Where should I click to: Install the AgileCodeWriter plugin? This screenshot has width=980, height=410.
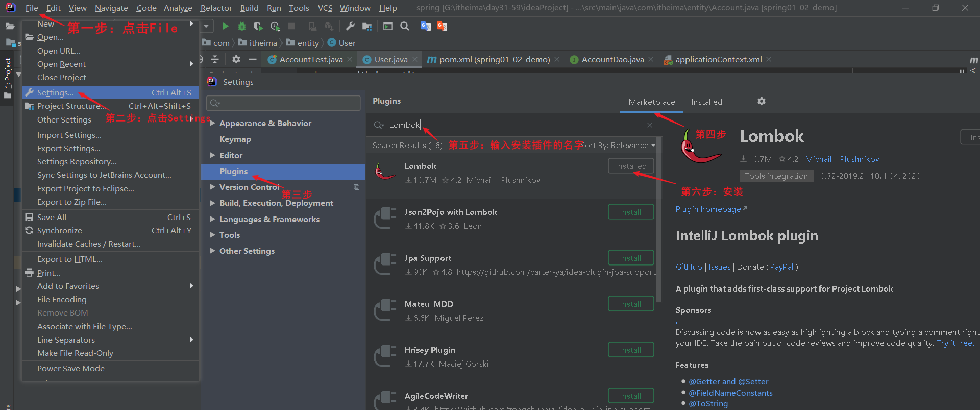pyautogui.click(x=631, y=396)
